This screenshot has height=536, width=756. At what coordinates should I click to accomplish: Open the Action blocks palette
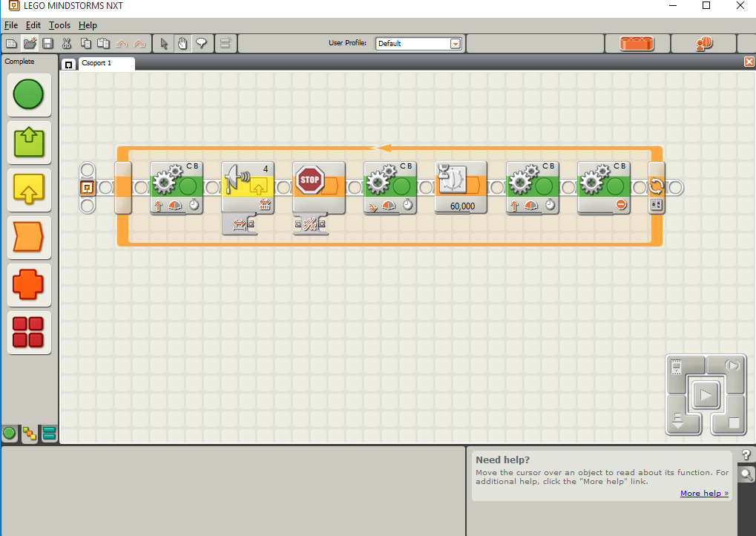coord(28,143)
